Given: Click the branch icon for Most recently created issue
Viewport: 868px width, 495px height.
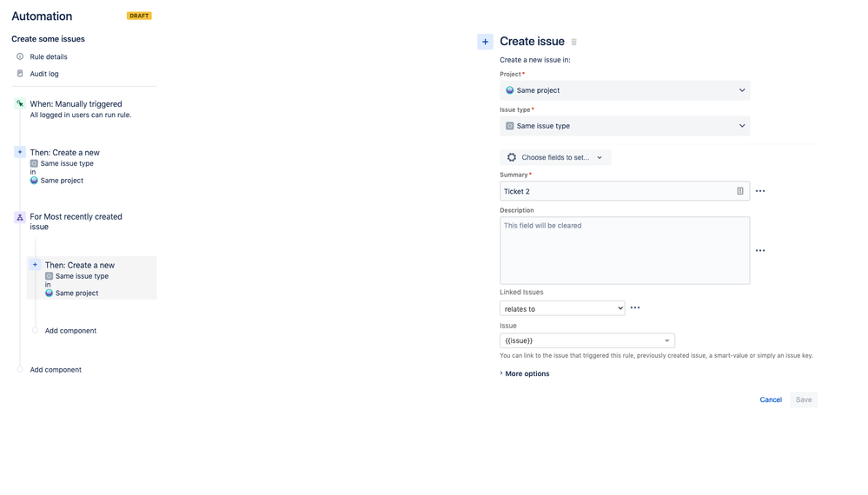Looking at the screenshot, I should (20, 217).
